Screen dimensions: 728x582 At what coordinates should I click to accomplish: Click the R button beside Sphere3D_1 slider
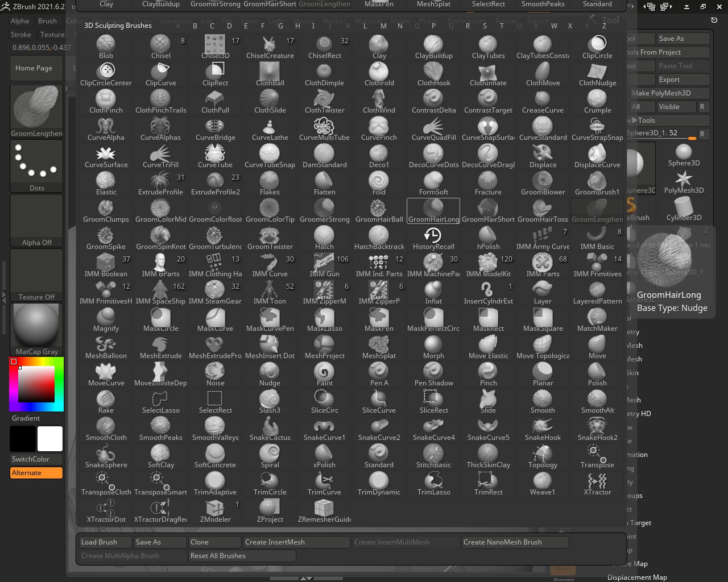click(702, 134)
